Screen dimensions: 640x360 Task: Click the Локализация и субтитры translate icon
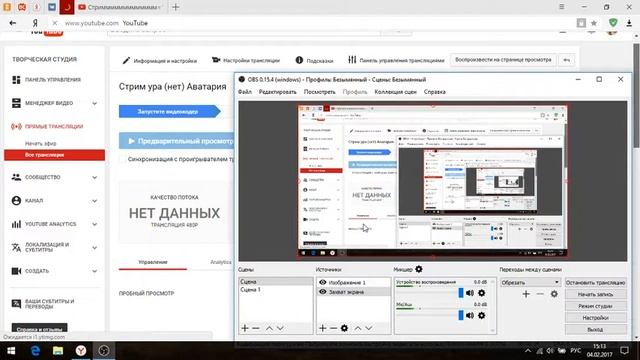(16, 247)
